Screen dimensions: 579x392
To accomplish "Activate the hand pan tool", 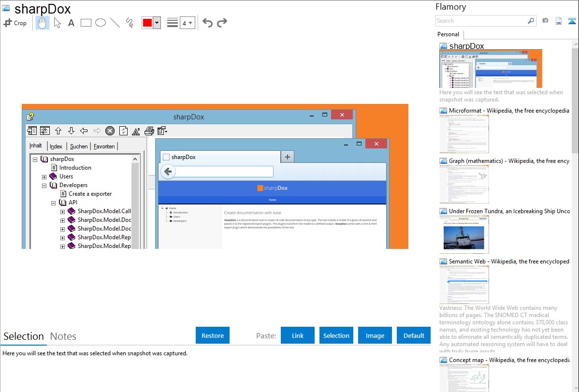I will click(x=43, y=23).
